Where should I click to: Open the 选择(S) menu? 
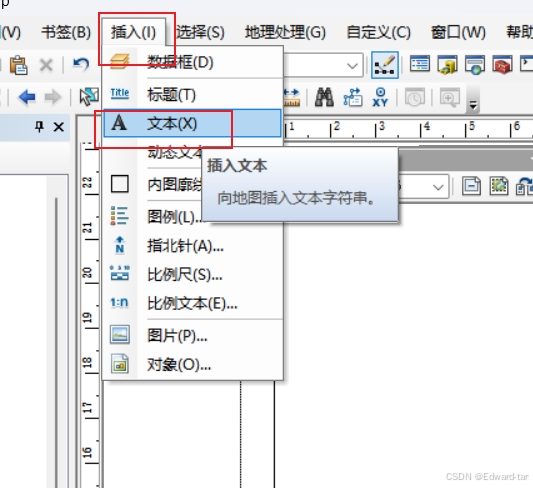[x=200, y=33]
